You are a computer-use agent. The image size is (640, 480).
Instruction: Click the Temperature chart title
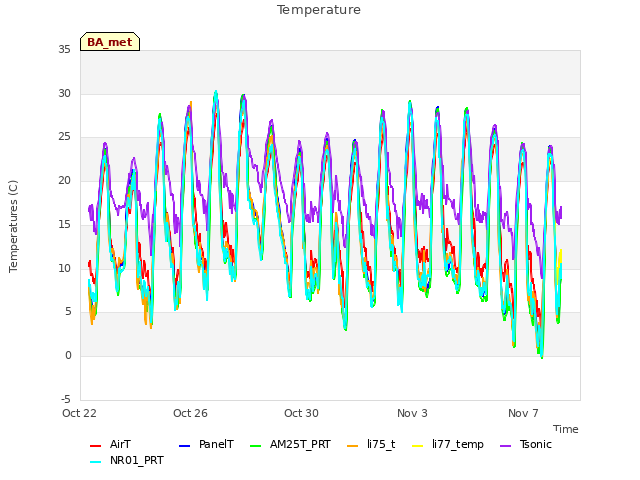(x=319, y=10)
